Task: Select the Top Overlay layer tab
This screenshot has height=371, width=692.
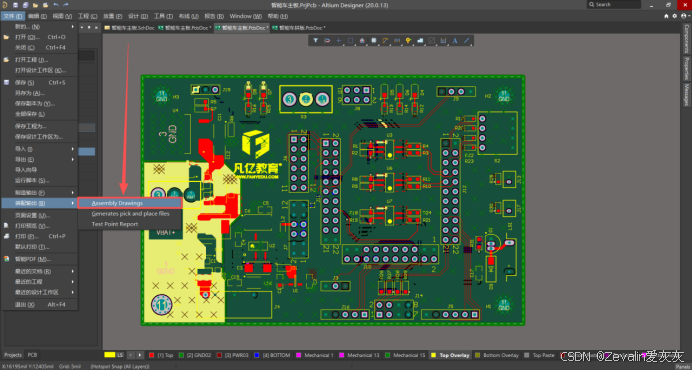Action: coord(450,355)
